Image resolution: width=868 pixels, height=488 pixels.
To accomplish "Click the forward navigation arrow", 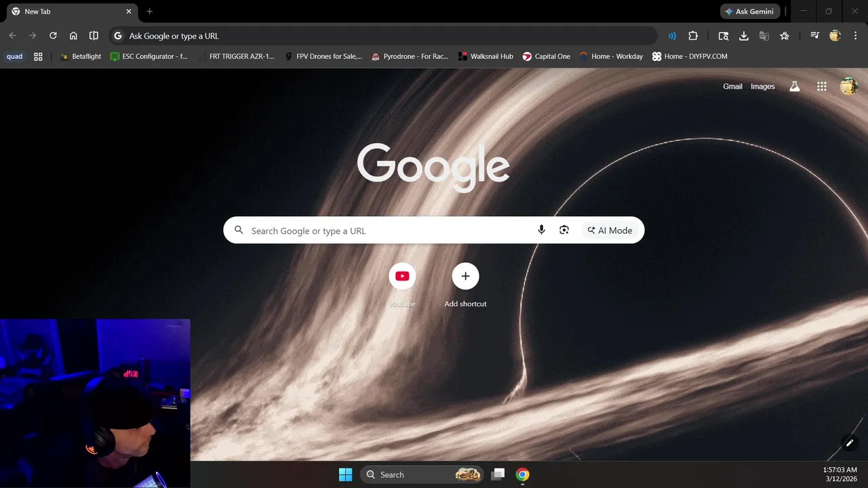I will pos(33,36).
